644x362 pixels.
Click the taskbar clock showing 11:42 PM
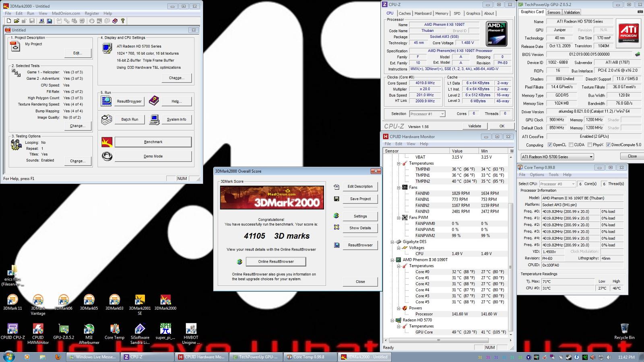626,357
